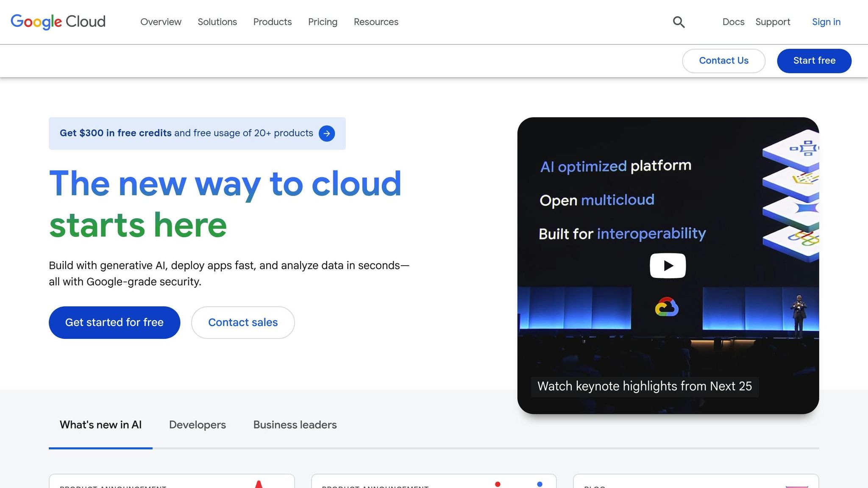
Task: Switch to the Business leaders tab
Action: coord(295,424)
